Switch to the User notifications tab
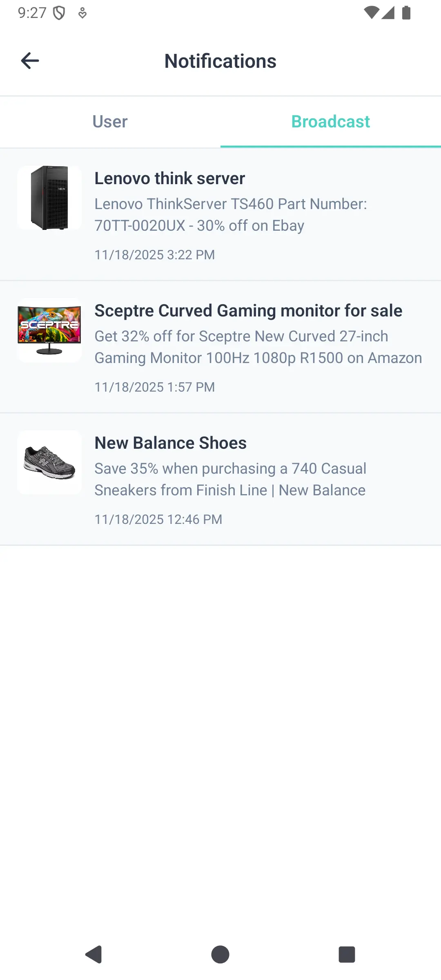441x980 pixels. tap(109, 121)
